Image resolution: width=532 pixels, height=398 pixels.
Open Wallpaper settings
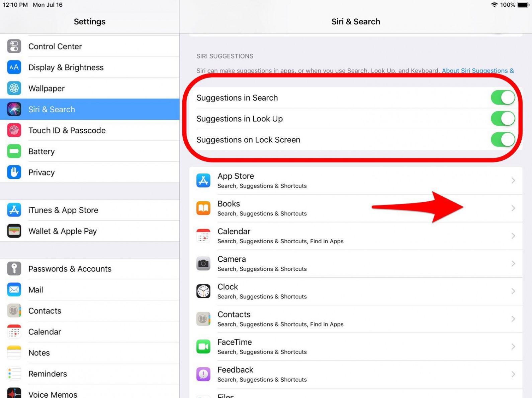pyautogui.click(x=90, y=89)
